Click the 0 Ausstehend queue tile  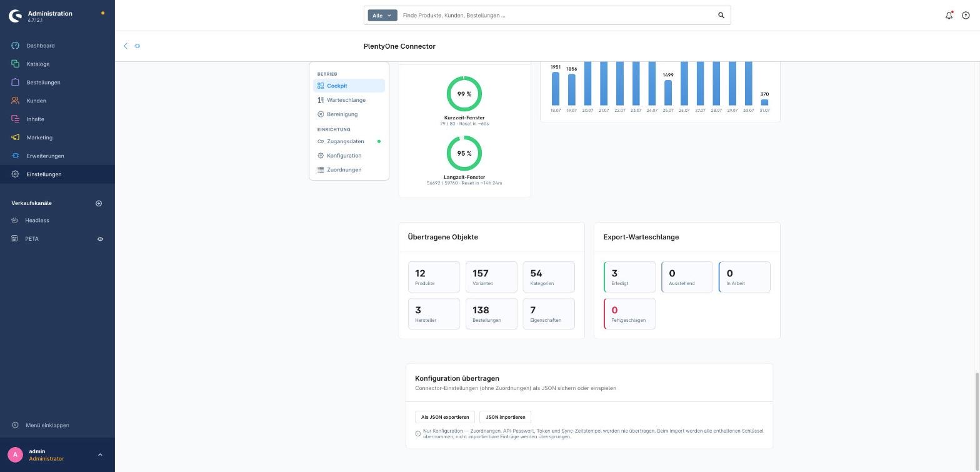(x=687, y=277)
